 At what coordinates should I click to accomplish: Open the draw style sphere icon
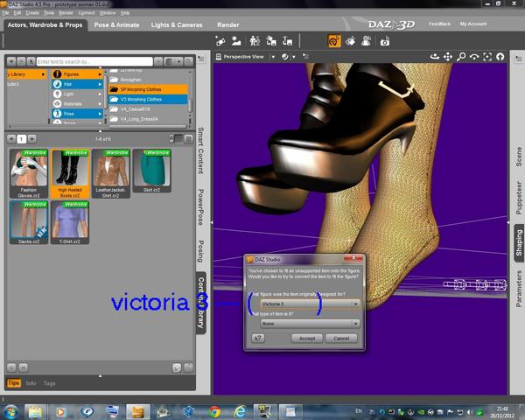click(x=284, y=57)
